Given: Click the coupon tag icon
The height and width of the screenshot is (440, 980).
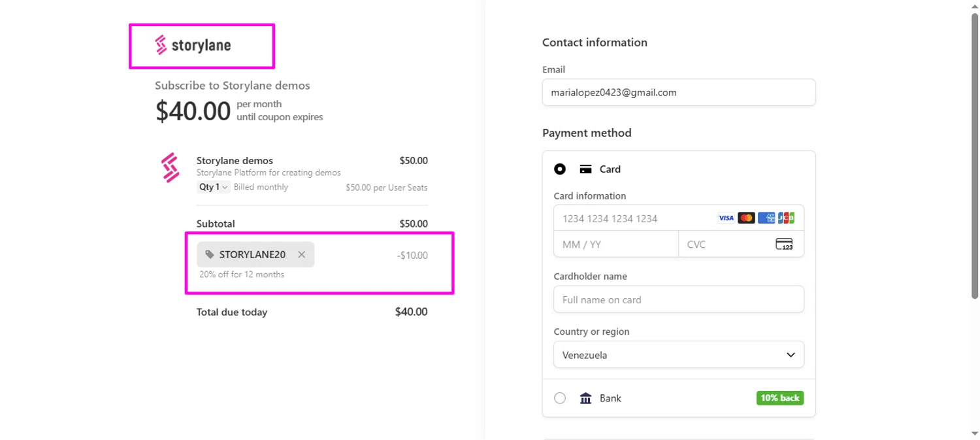Looking at the screenshot, I should [x=209, y=255].
